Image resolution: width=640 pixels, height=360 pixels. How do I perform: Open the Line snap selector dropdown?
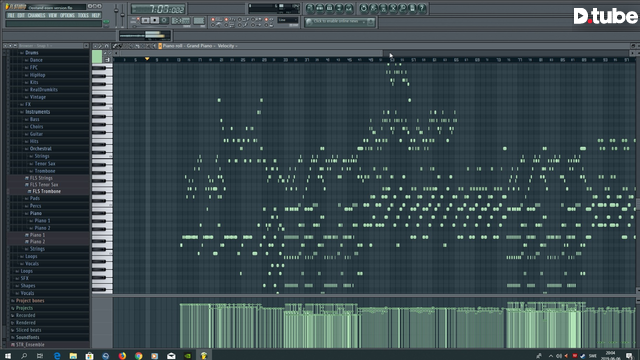tap(288, 20)
